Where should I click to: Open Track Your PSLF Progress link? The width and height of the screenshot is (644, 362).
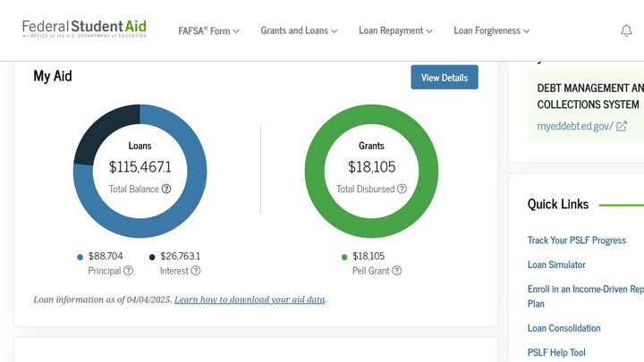click(577, 240)
